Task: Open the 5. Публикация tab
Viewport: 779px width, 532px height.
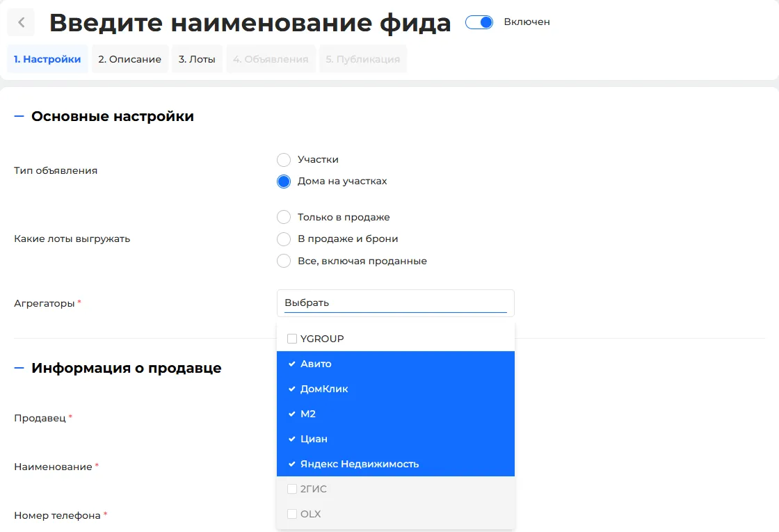Action: 362,59
